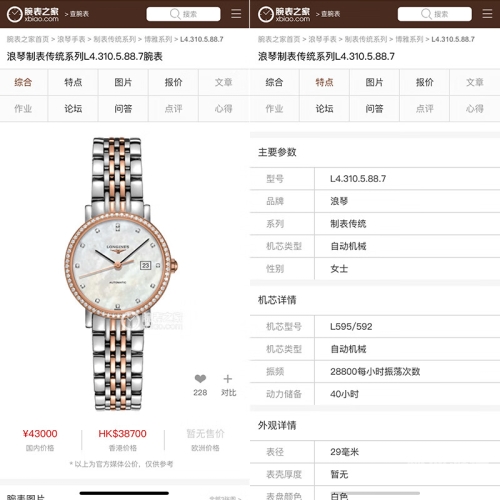Screen dimensions: 500x500
Task: Tap the Longines watch product image
Action: pyautogui.click(x=121, y=274)
